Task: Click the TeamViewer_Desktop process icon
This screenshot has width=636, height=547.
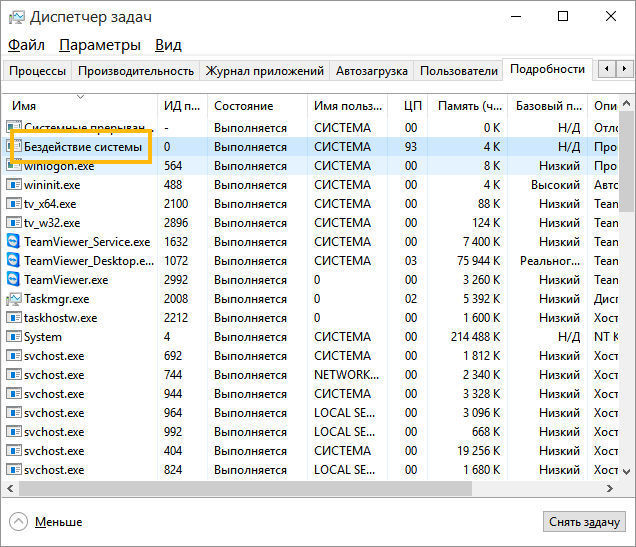Action: click(x=13, y=261)
